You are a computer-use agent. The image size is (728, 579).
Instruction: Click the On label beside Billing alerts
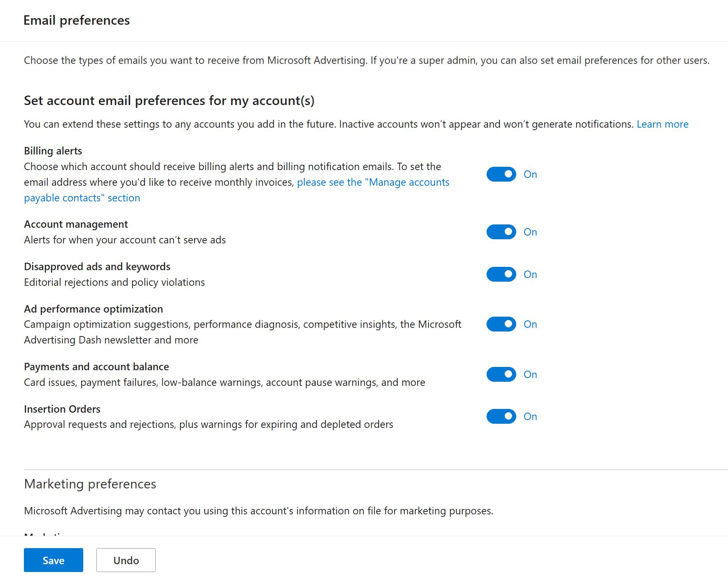click(530, 174)
